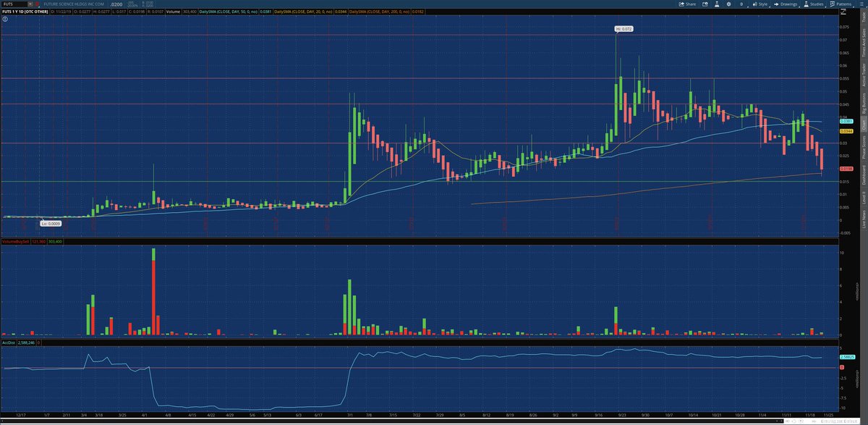Select the Big Buttons sidebar tab
Screen dimensions: 868x425
pyautogui.click(x=863, y=104)
